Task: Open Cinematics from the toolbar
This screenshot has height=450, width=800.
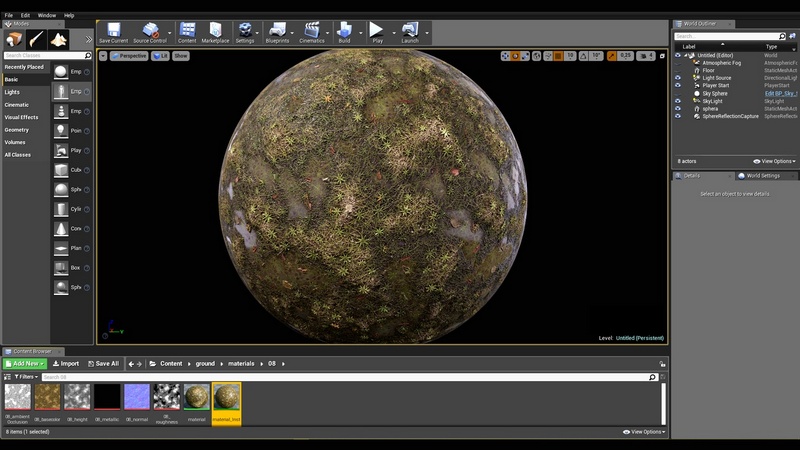Action: click(x=312, y=31)
